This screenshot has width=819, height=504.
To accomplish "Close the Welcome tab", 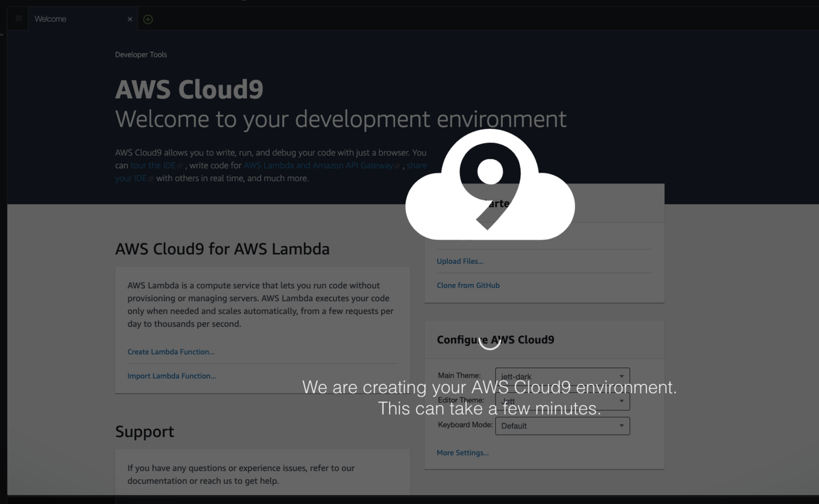I will pyautogui.click(x=129, y=19).
